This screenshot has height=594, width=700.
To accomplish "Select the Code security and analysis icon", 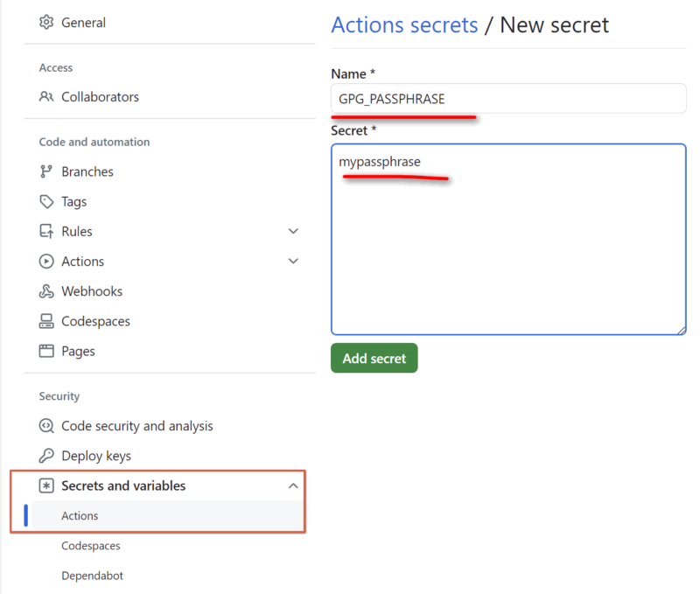I will (46, 426).
